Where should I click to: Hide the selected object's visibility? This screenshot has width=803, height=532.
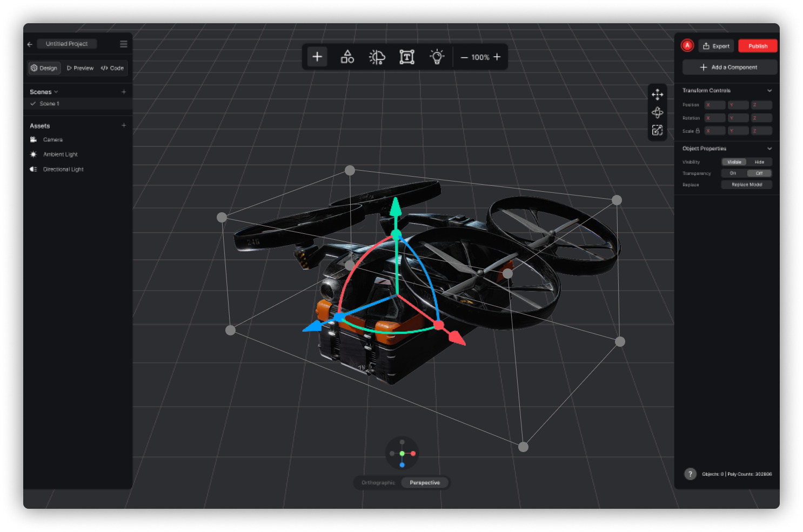(x=759, y=161)
